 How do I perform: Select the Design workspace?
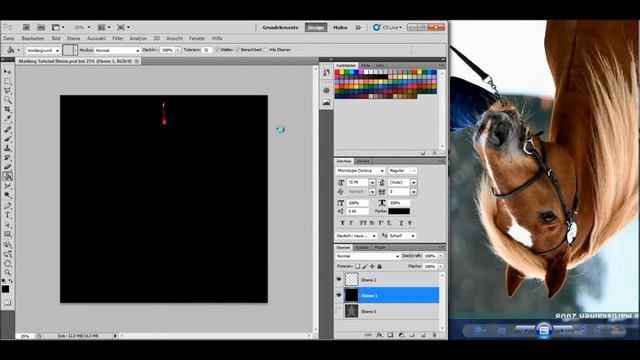click(316, 27)
